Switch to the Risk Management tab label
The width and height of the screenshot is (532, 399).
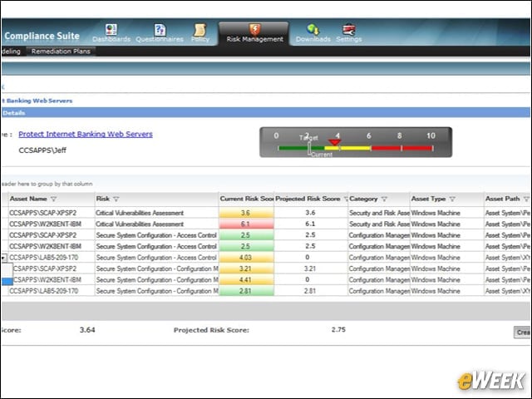[255, 39]
